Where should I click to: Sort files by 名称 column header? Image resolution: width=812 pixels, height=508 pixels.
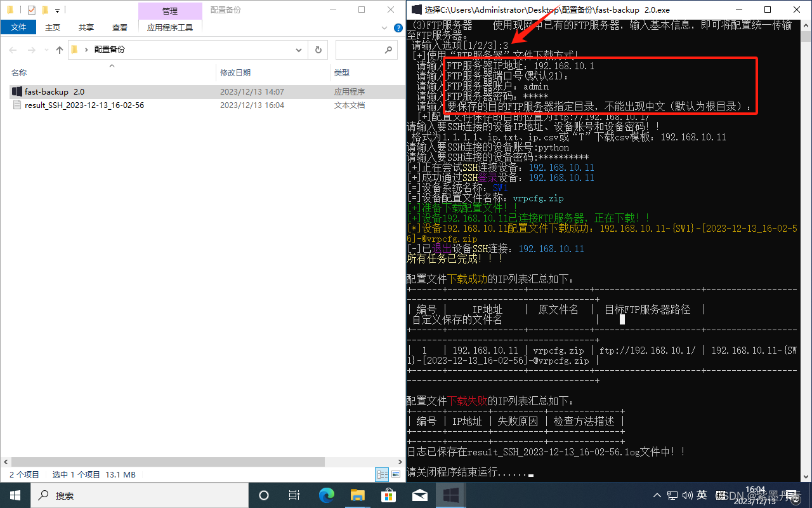click(19, 73)
